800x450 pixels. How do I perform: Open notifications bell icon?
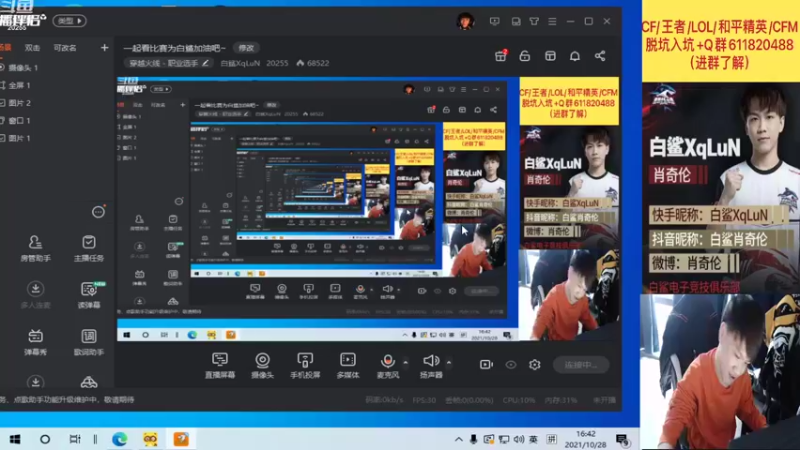pyautogui.click(x=575, y=56)
